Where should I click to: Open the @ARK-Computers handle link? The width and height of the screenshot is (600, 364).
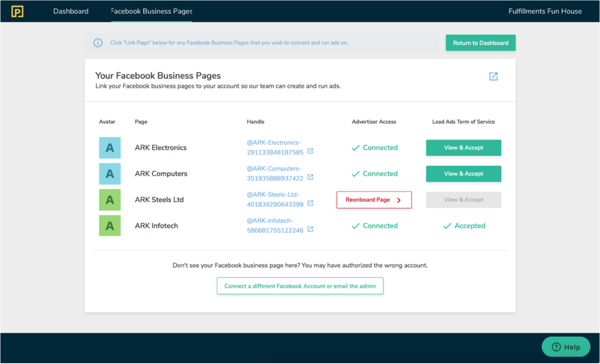pyautogui.click(x=275, y=174)
